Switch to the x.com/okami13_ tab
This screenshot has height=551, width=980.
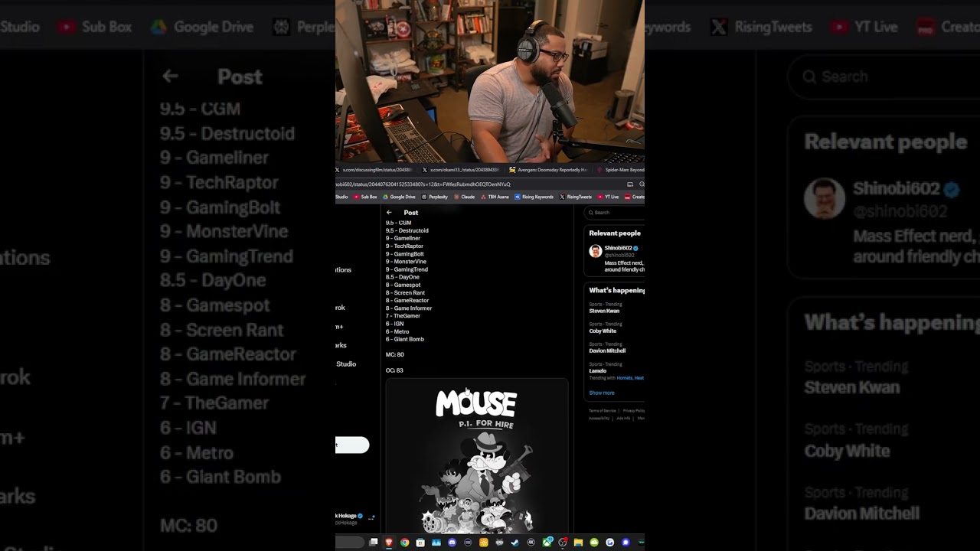462,170
